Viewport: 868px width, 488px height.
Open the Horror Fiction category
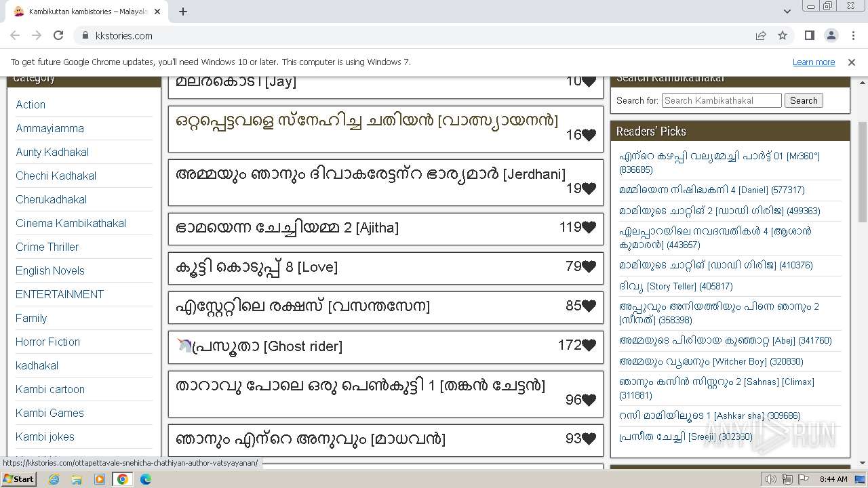[47, 342]
